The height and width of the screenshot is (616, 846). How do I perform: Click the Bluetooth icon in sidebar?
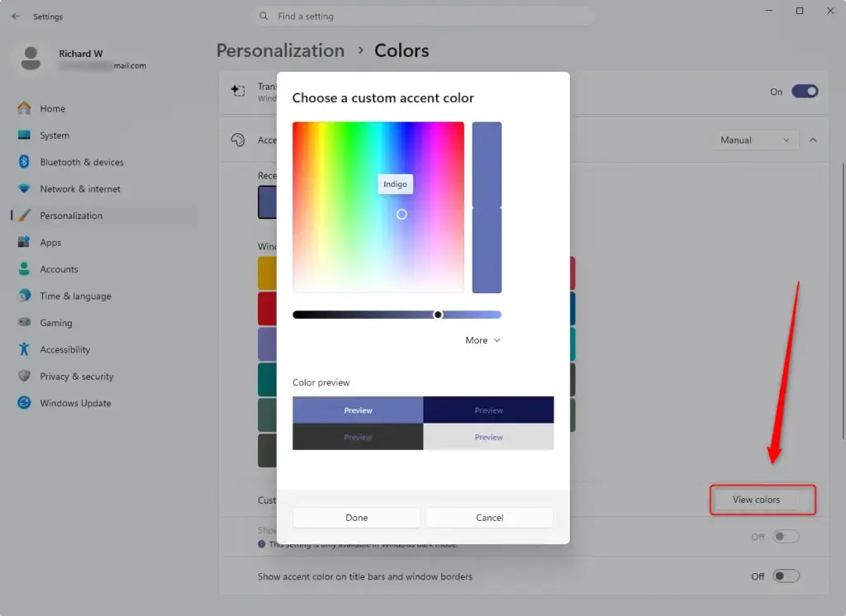pos(24,161)
